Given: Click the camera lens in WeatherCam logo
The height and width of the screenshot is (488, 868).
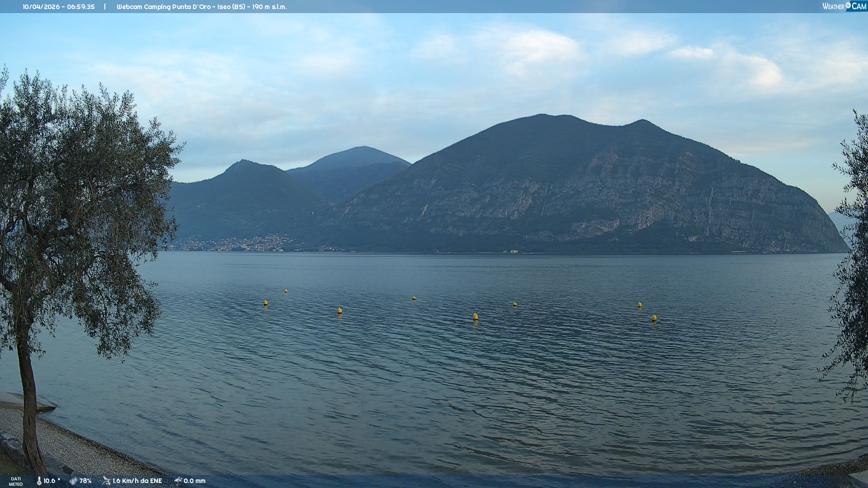Looking at the screenshot, I should click(848, 5).
